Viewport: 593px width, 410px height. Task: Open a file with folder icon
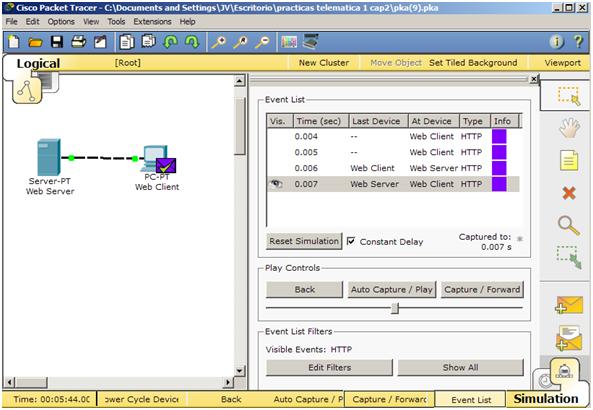35,42
